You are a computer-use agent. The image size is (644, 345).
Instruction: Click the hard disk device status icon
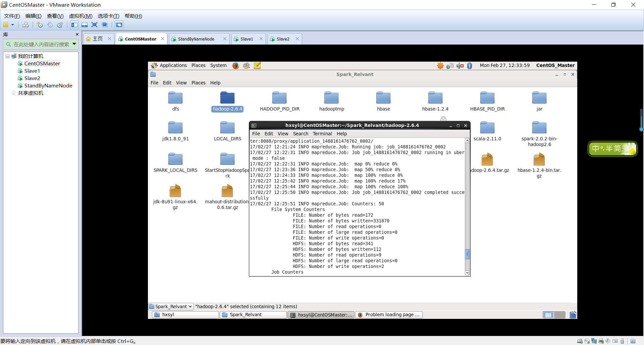pyautogui.click(x=580, y=341)
